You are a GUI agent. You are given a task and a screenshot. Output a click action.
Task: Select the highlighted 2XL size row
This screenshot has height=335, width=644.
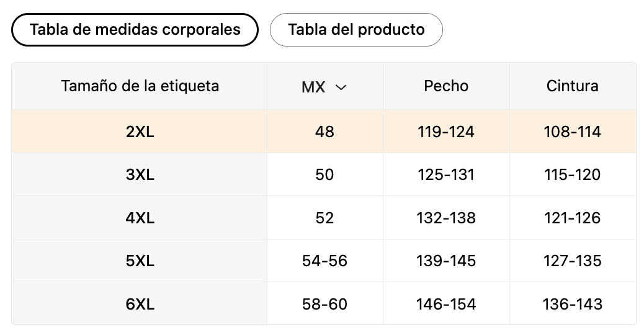click(x=324, y=132)
